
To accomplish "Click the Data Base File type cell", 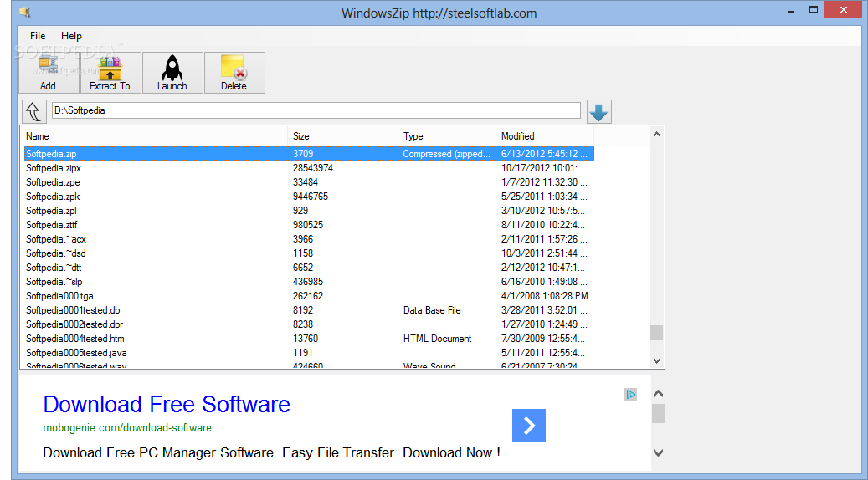I will 432,310.
